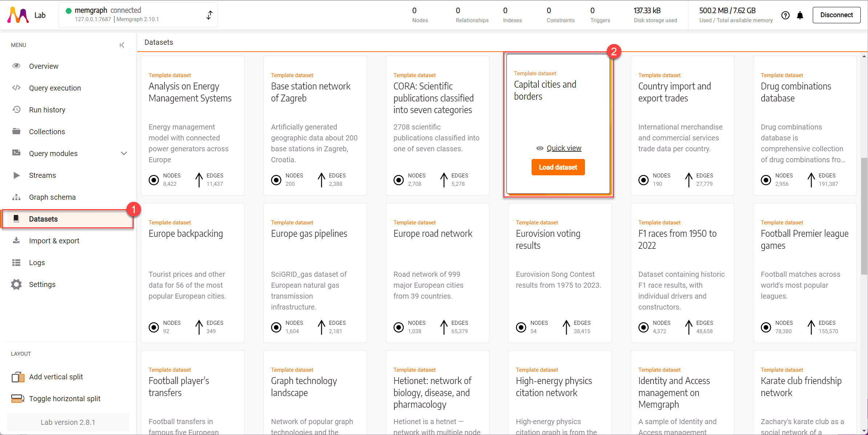The height and width of the screenshot is (435, 868).
Task: Click the Load dataset button
Action: (558, 167)
